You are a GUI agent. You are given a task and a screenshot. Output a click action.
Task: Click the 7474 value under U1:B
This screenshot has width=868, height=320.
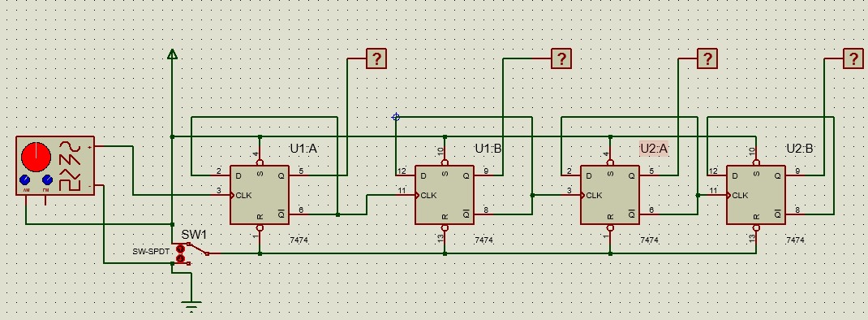(x=483, y=240)
